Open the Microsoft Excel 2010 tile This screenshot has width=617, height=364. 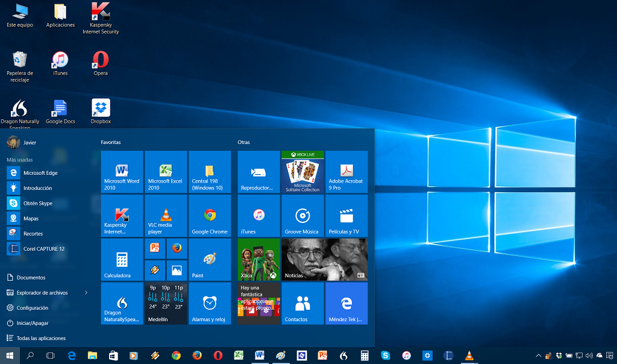(166, 172)
